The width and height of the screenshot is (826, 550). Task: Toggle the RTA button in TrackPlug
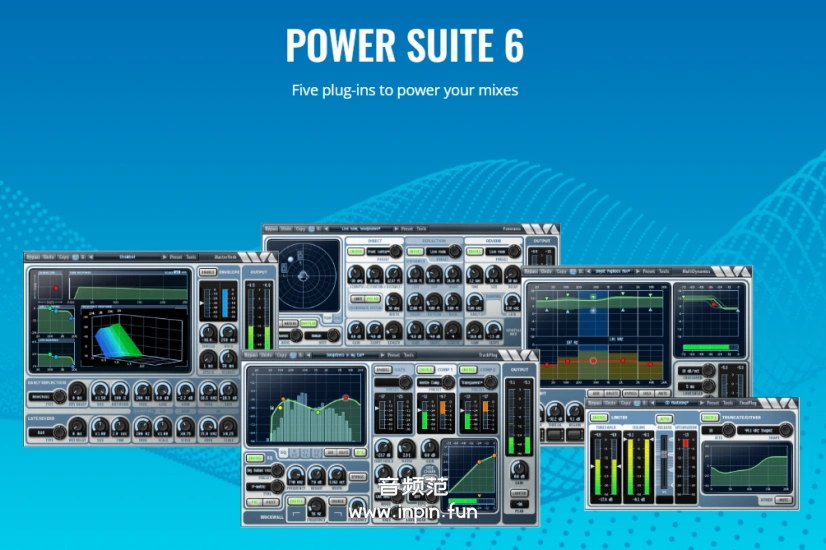(360, 453)
